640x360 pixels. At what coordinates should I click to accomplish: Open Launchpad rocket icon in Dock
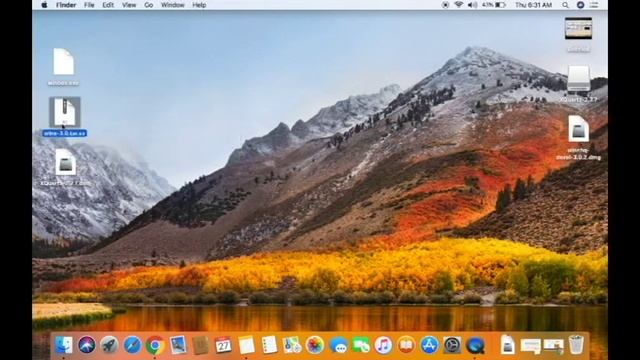pos(109,345)
